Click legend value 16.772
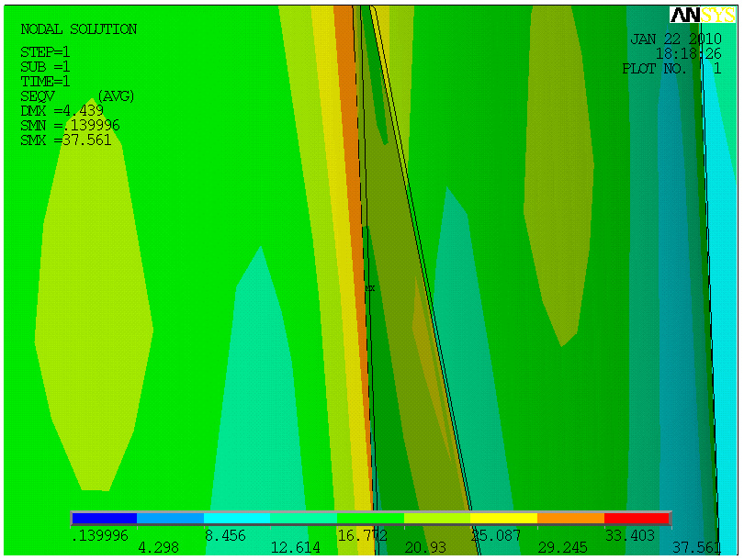744x560 pixels. 363,536
